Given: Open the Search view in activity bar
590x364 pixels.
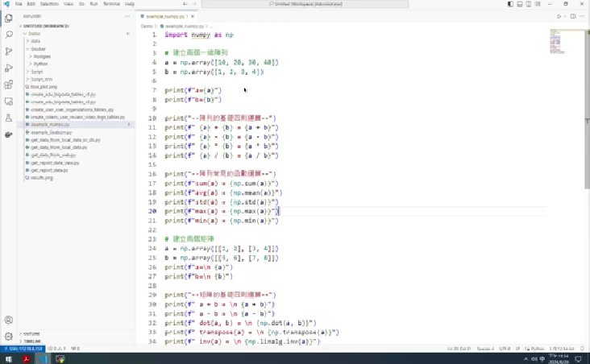Looking at the screenshot, I should tap(9, 35).
